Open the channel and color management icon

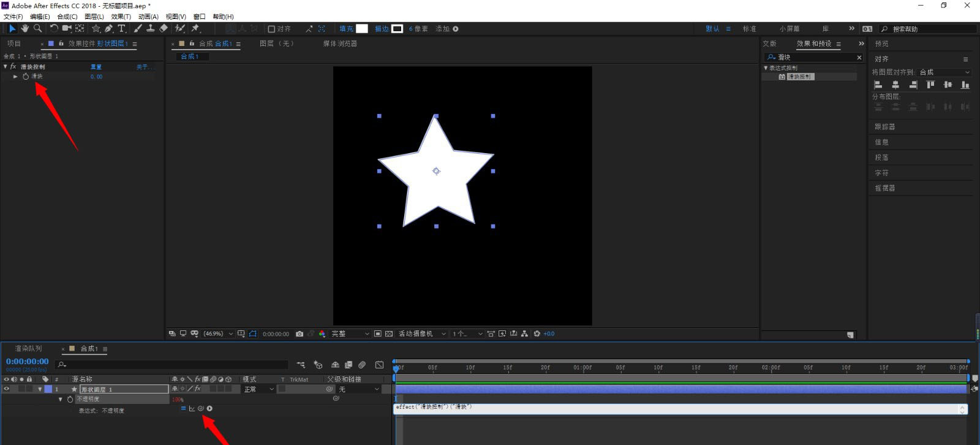(322, 334)
